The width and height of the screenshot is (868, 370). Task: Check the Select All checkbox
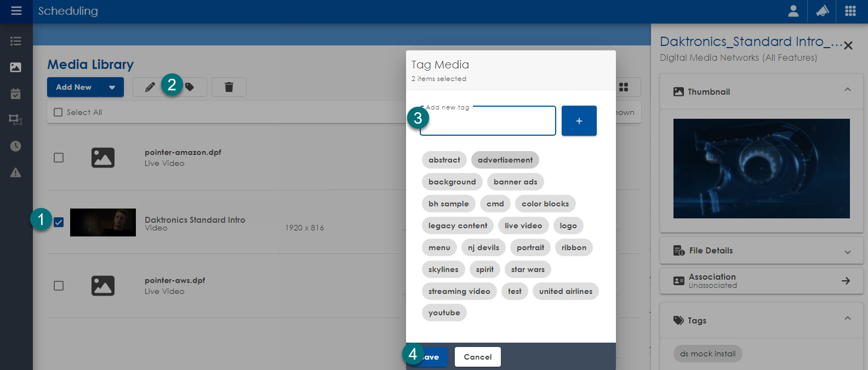(x=58, y=112)
